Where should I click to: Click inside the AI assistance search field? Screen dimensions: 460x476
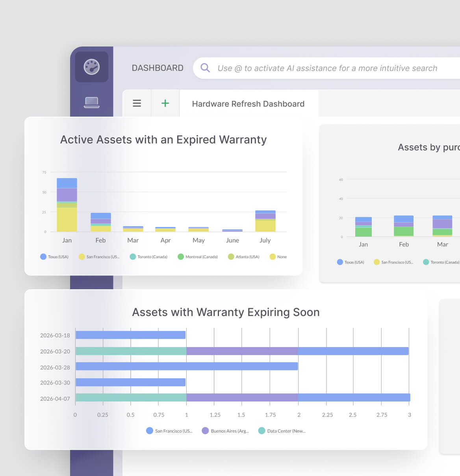click(x=327, y=68)
